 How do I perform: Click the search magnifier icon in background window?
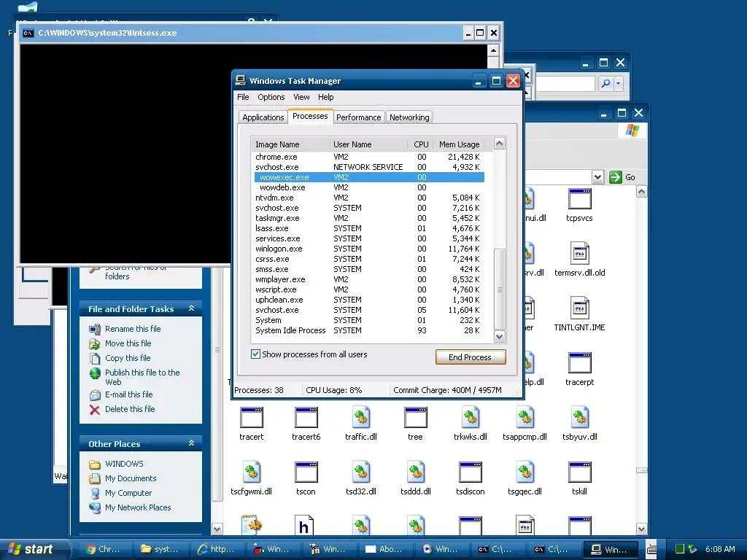pyautogui.click(x=605, y=84)
